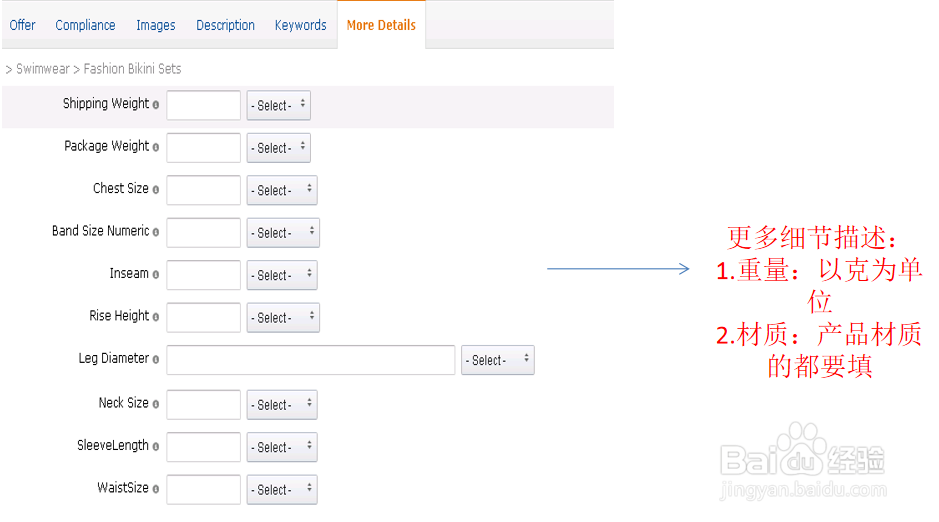
Task: Click the info icon next to Neck Size
Action: (x=156, y=404)
